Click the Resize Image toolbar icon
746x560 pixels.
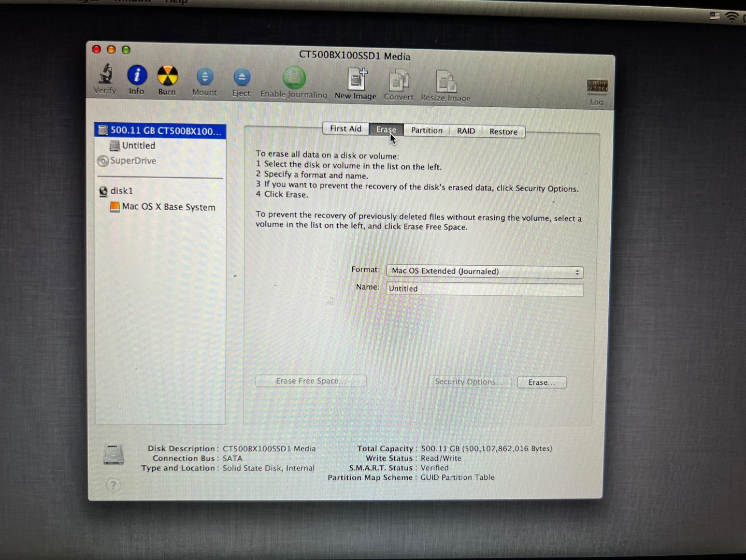(446, 82)
